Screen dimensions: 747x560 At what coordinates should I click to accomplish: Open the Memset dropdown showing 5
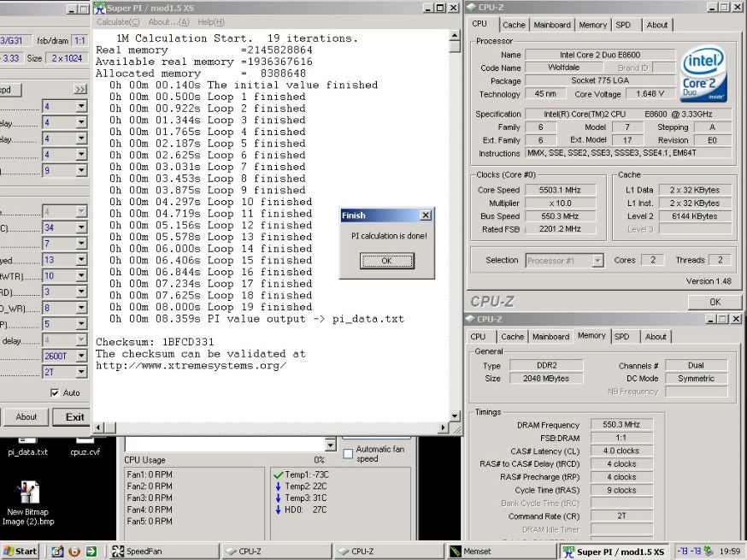pyautogui.click(x=81, y=324)
